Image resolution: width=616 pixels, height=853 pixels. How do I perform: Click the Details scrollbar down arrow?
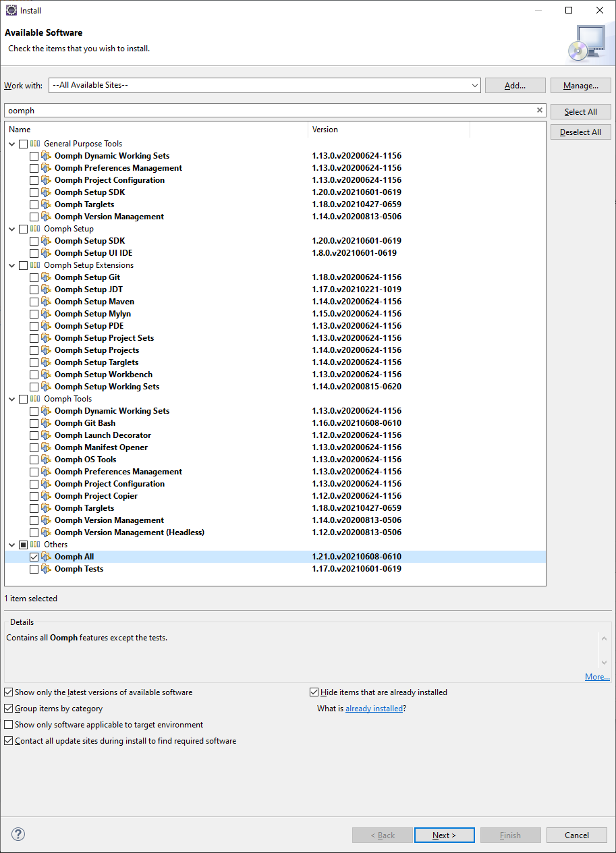coord(604,662)
